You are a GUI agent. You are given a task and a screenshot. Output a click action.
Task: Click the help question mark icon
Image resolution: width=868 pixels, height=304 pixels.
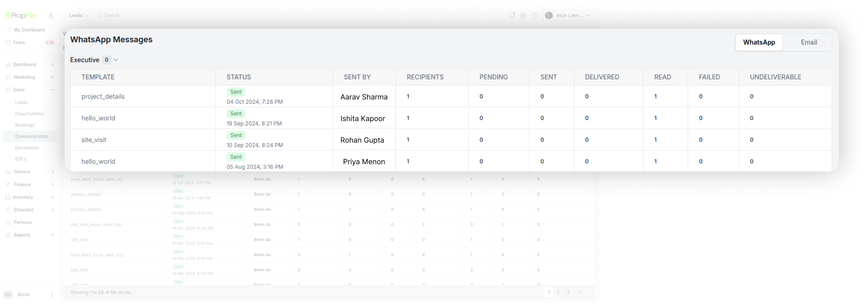535,15
